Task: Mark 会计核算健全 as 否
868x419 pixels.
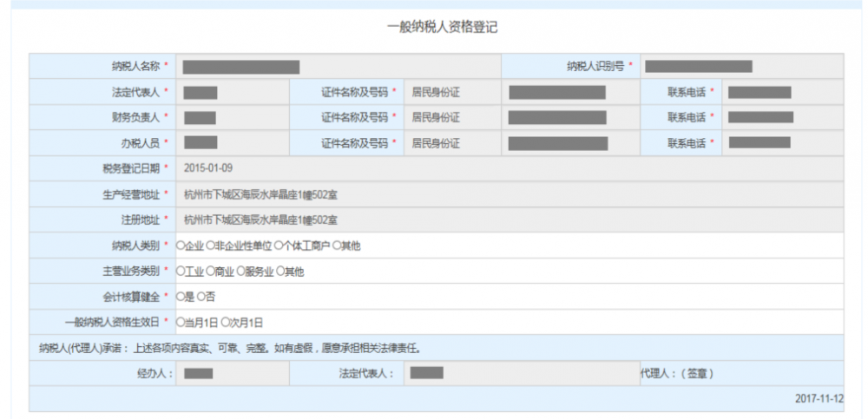Action: point(201,297)
